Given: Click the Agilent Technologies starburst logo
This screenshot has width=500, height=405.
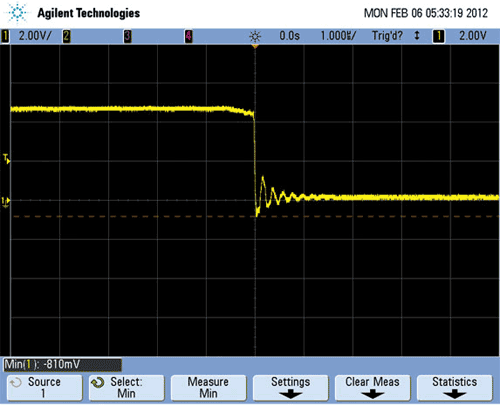Looking at the screenshot, I should point(17,13).
